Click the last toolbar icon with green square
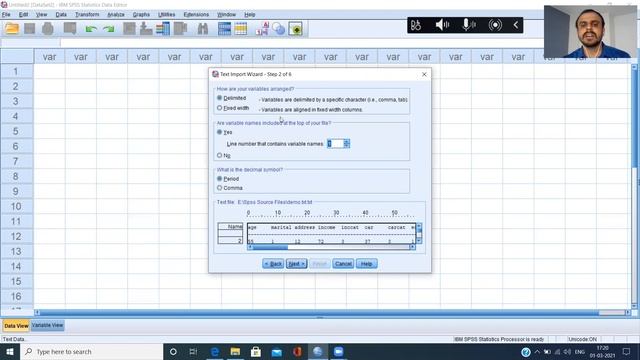This screenshot has width=640, height=360. click(296, 29)
